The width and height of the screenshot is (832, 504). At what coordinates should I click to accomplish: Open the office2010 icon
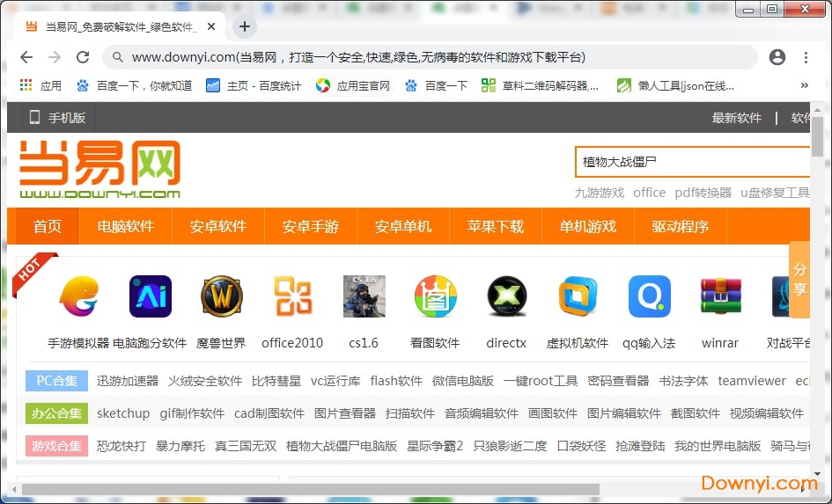point(293,296)
